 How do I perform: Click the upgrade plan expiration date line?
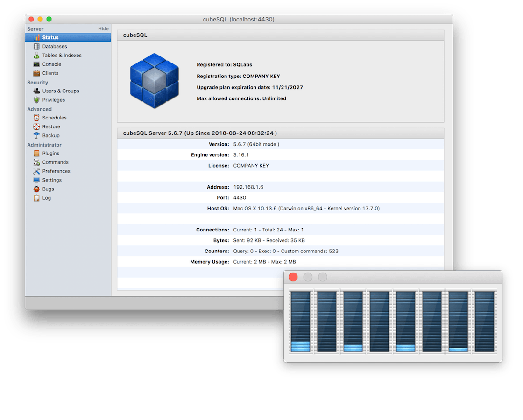[250, 87]
